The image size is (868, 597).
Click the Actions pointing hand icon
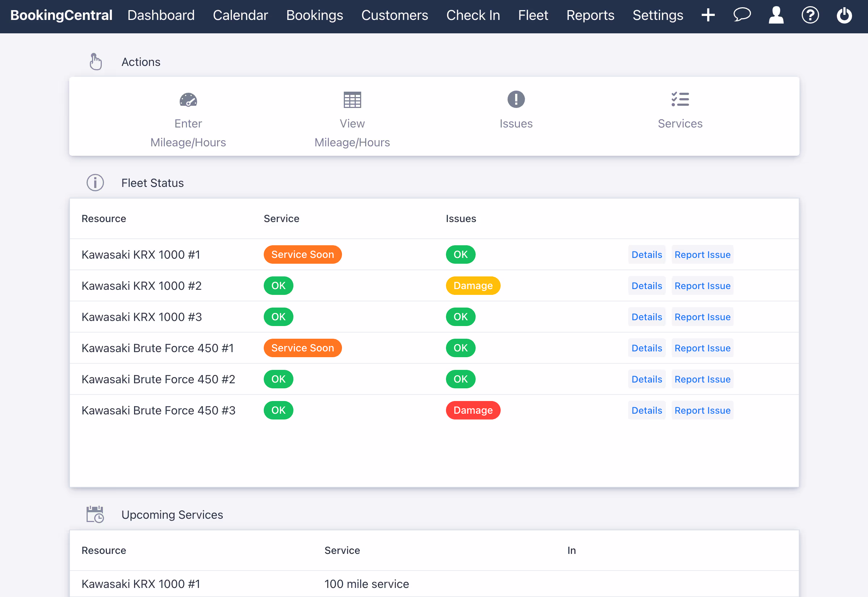pyautogui.click(x=95, y=62)
